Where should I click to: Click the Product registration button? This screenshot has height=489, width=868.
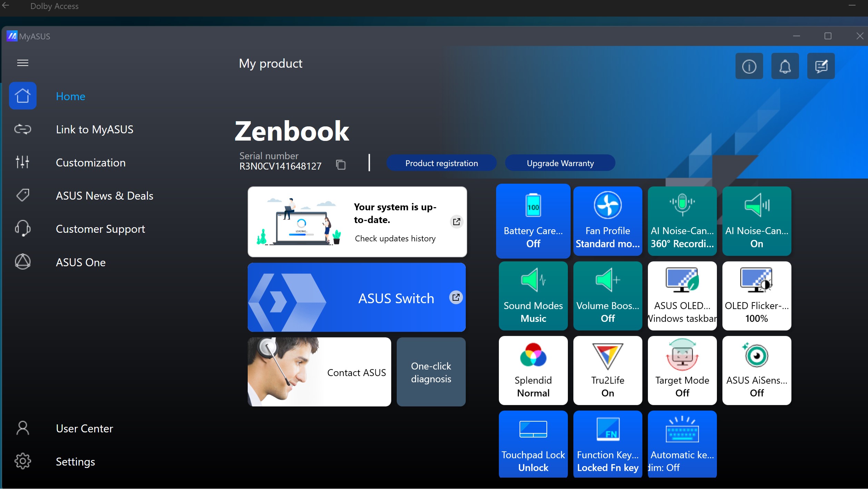(x=442, y=163)
